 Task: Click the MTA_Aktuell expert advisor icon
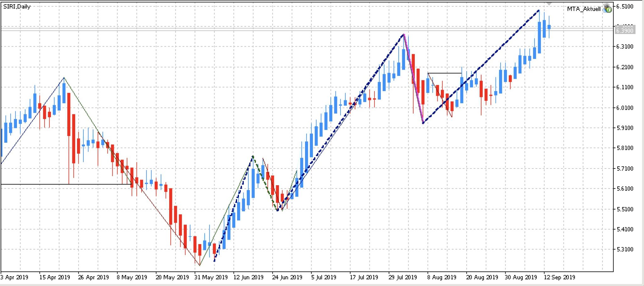(607, 9)
